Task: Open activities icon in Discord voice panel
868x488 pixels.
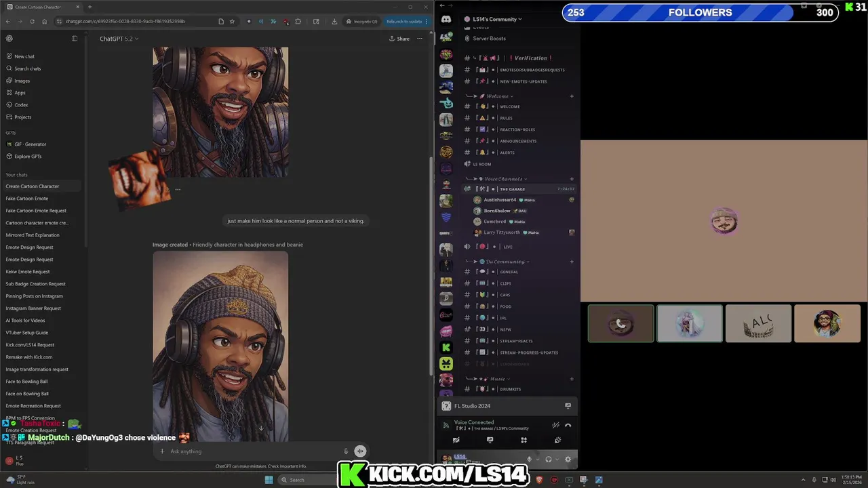Action: 524,440
